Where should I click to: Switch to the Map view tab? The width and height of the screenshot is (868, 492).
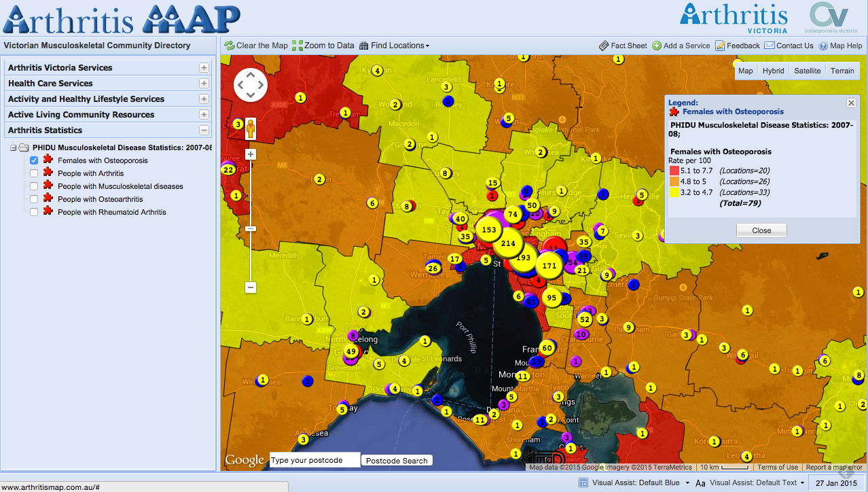click(x=746, y=71)
